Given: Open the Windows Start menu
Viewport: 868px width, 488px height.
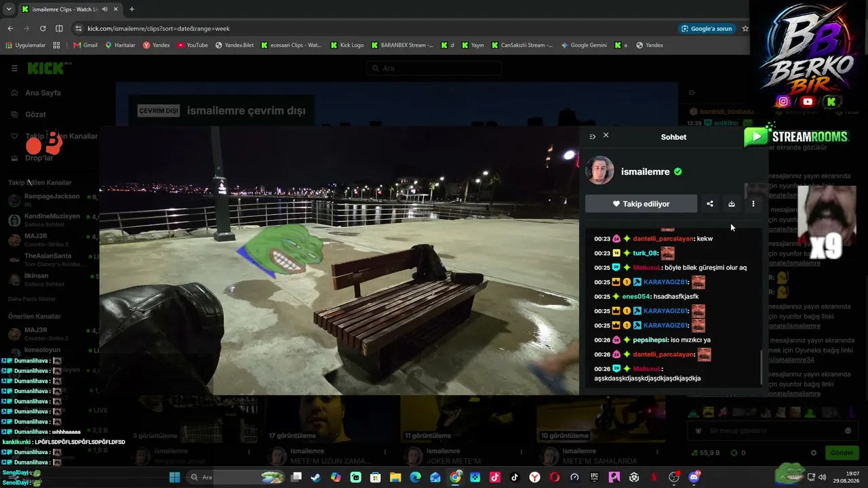Looking at the screenshot, I should tap(174, 477).
